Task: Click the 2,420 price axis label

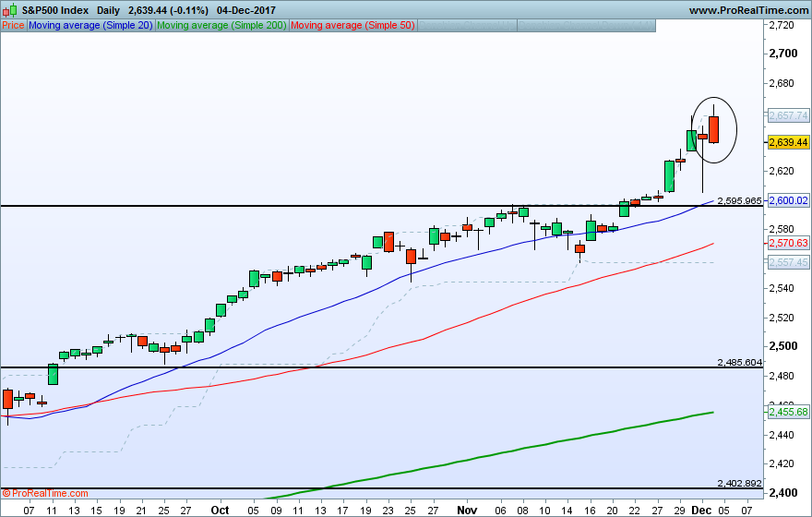Action: [x=782, y=463]
